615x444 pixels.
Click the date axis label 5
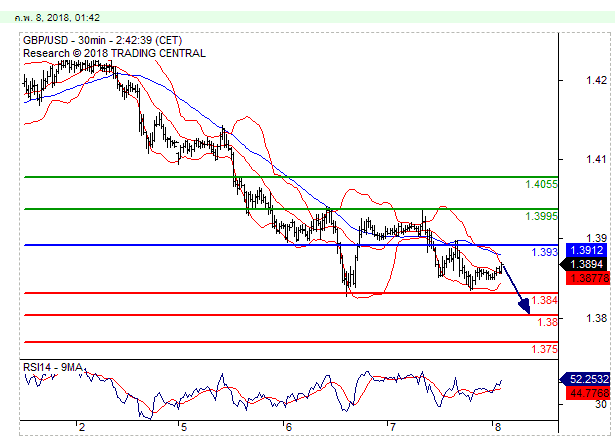(184, 427)
